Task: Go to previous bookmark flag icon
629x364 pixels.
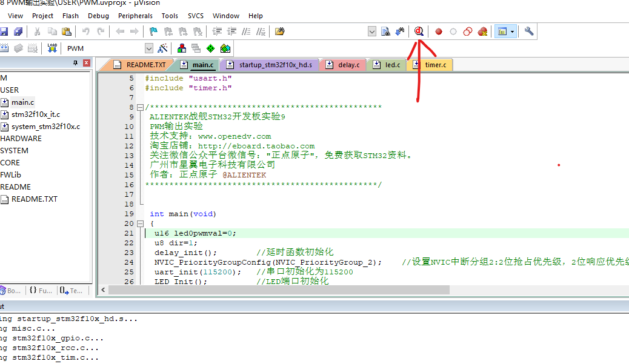Action: 168,31
